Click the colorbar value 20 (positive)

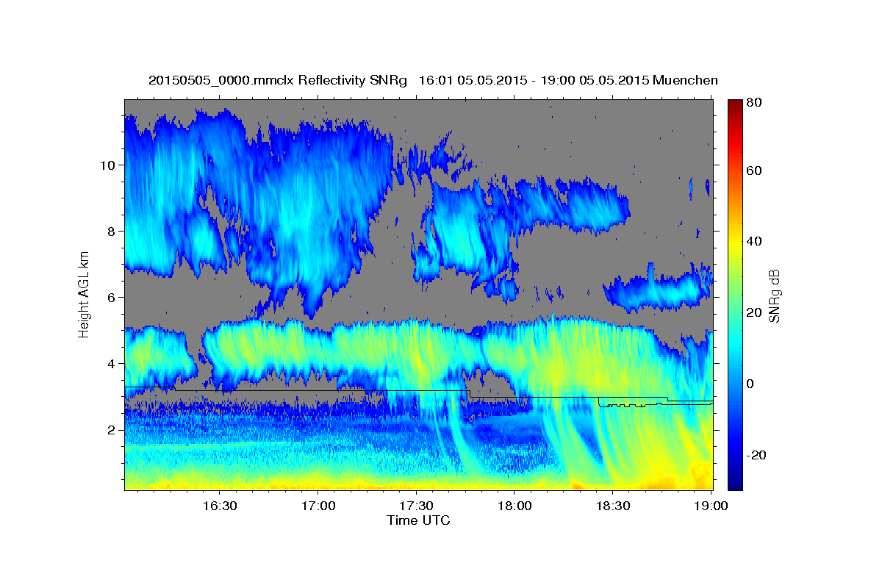pyautogui.click(x=753, y=313)
